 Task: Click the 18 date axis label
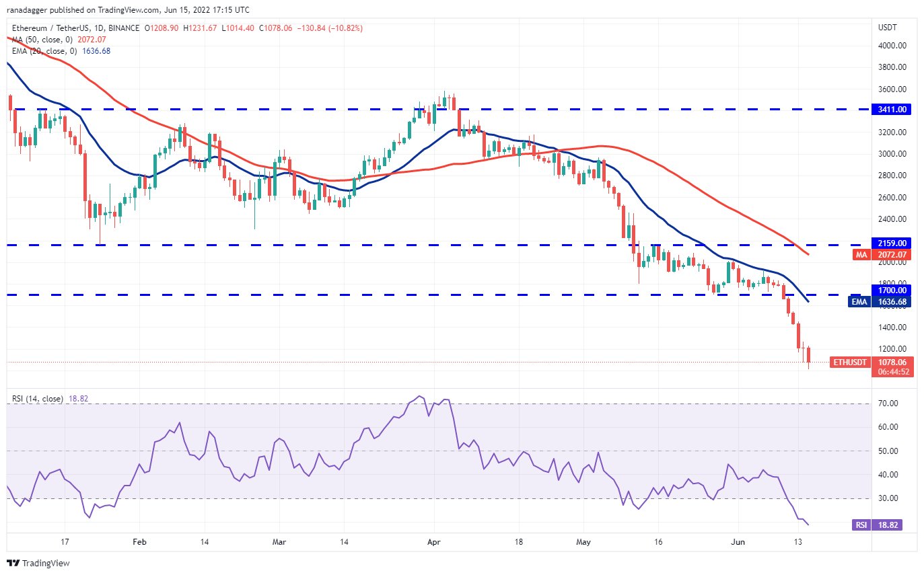pyautogui.click(x=518, y=541)
